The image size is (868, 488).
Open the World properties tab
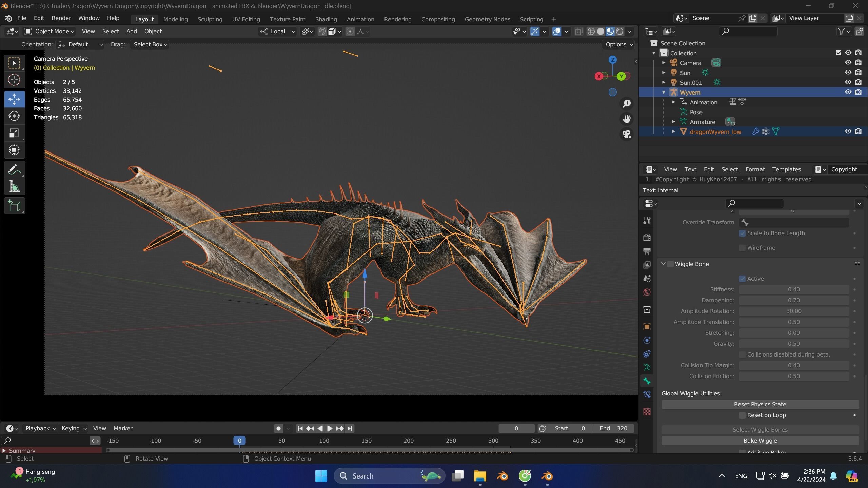point(647,292)
